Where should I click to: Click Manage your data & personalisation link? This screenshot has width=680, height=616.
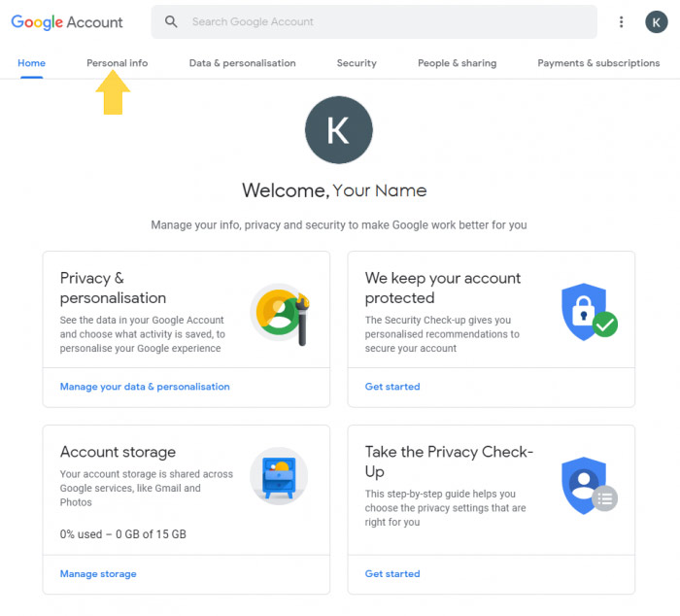(145, 387)
